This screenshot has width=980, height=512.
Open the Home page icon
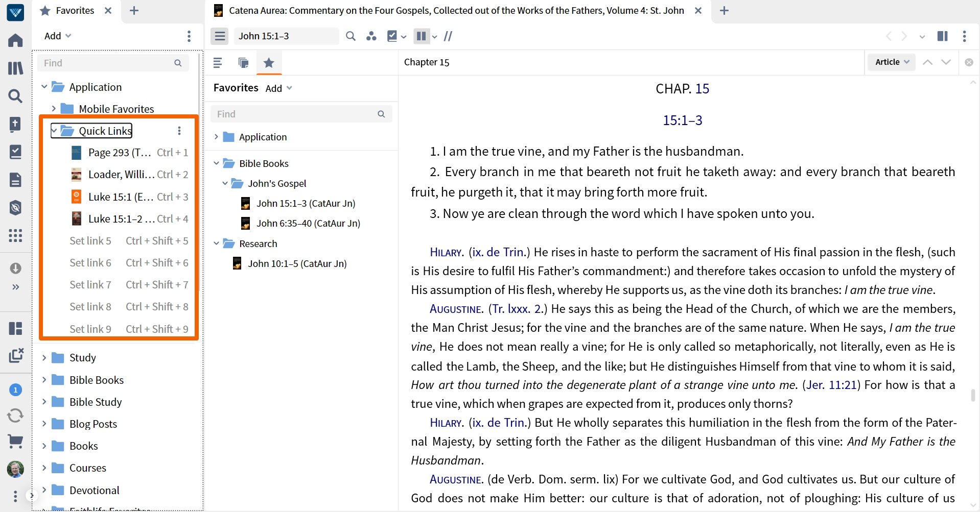click(15, 40)
